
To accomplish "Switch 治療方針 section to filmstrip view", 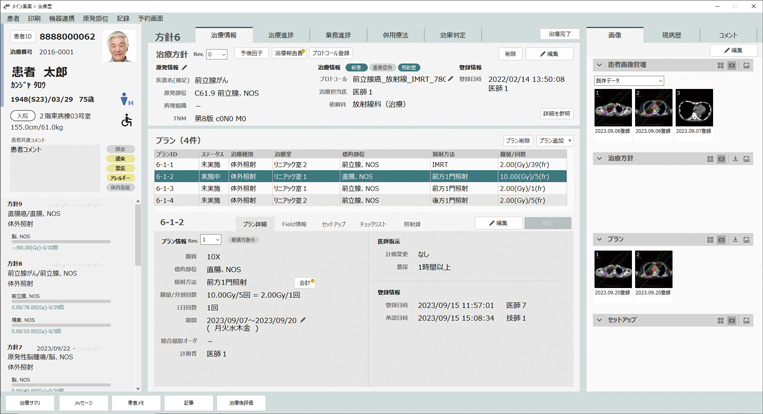I will click(722, 159).
